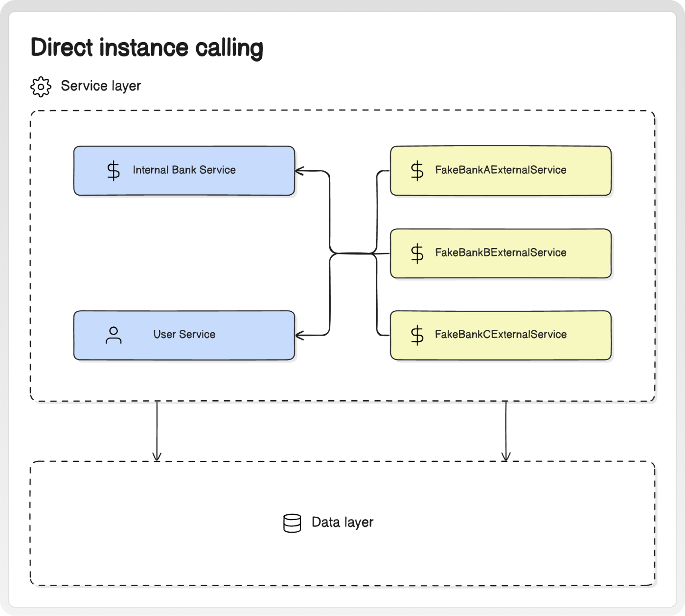Click the Service layer heading text

[x=101, y=86]
